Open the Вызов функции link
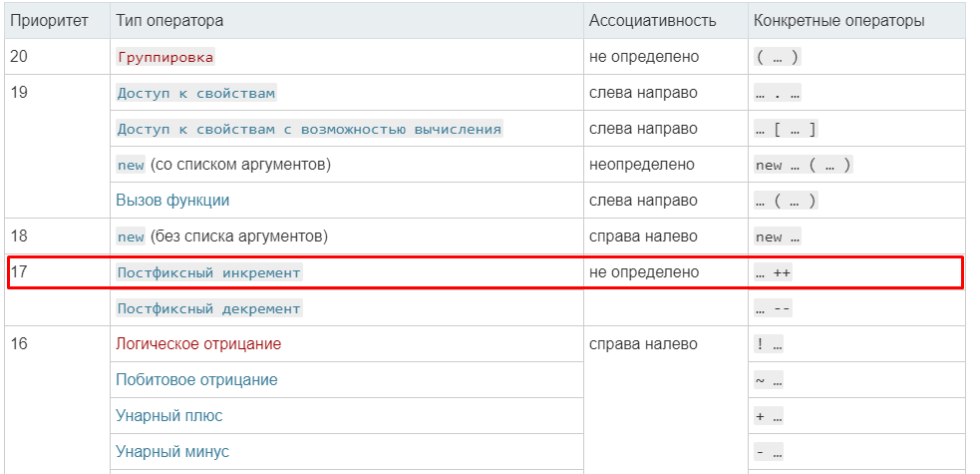The width and height of the screenshot is (980, 474). [x=172, y=200]
